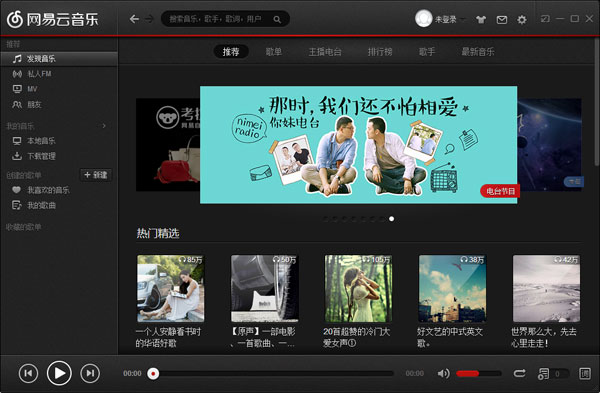The image size is (600, 393).
Task: Open the 最新音乐 tab
Action: pyautogui.click(x=478, y=52)
